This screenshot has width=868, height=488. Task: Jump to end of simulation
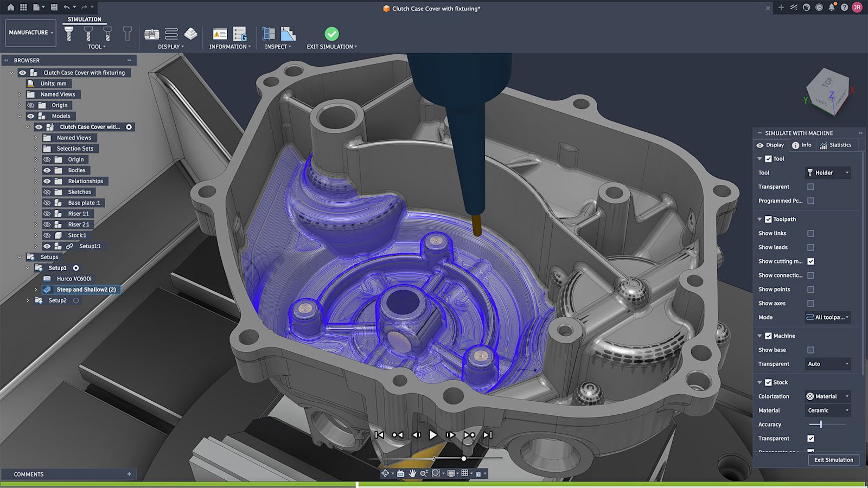488,435
